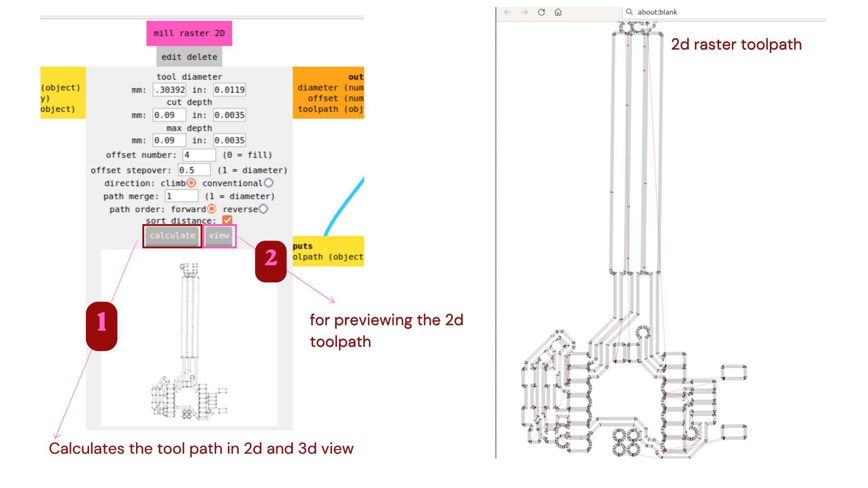Select conventional direction radio button
The image size is (868, 488).
(269, 183)
